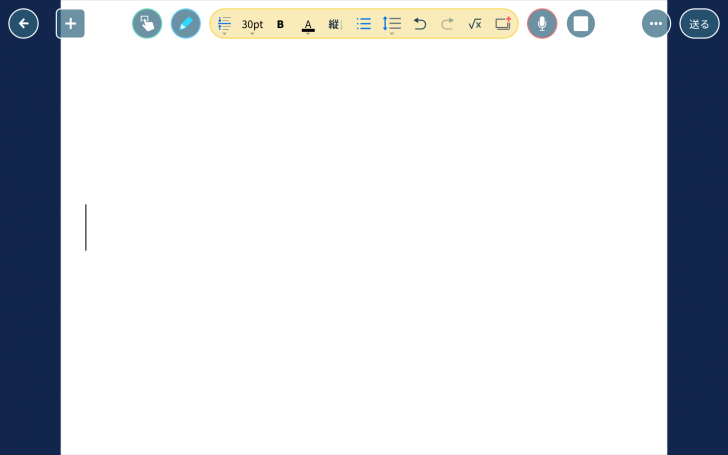This screenshot has width=728, height=455.
Task: Open the text color picker
Action: pyautogui.click(x=308, y=25)
